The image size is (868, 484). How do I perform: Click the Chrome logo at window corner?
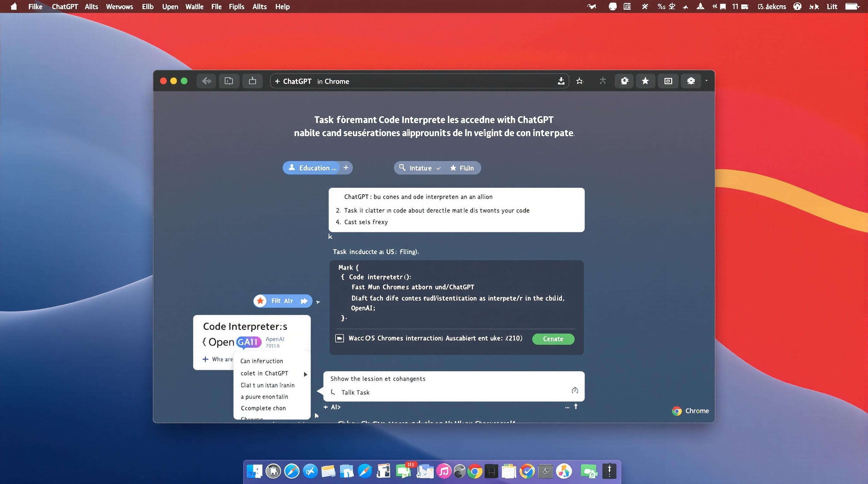pos(677,411)
